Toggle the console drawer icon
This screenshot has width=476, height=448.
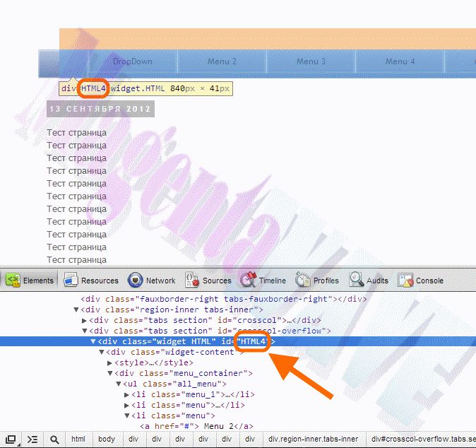pyautogui.click(x=32, y=439)
